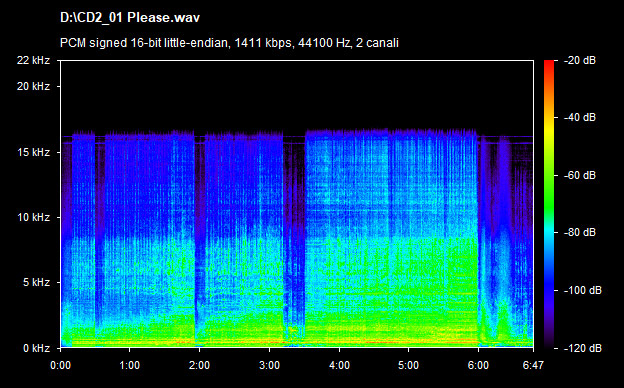Click the 0 kHz axis label
The image size is (624, 388).
point(36,348)
